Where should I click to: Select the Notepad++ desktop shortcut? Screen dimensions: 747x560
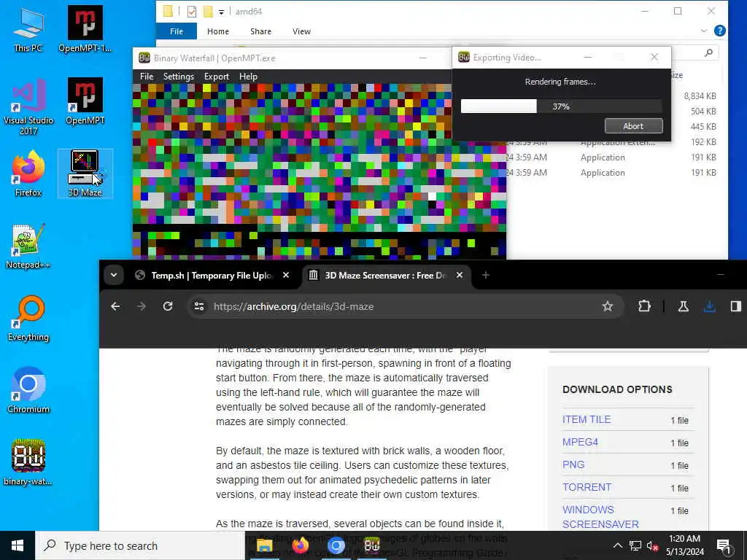coord(28,246)
